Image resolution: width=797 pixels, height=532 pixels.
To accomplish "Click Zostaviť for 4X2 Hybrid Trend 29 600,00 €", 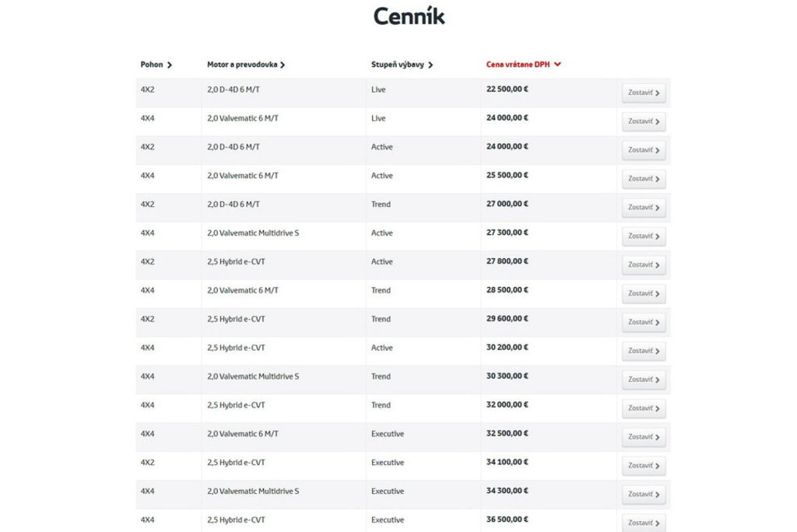I will [x=644, y=322].
